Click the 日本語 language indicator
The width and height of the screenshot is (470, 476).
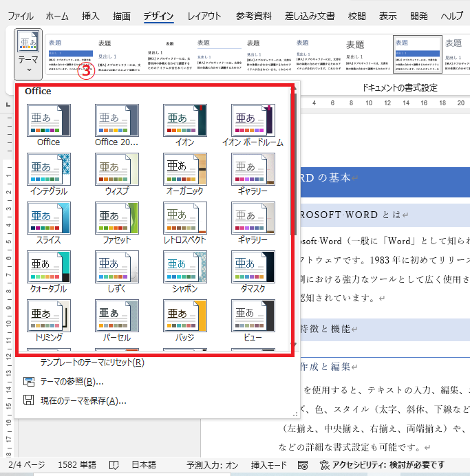click(x=144, y=465)
